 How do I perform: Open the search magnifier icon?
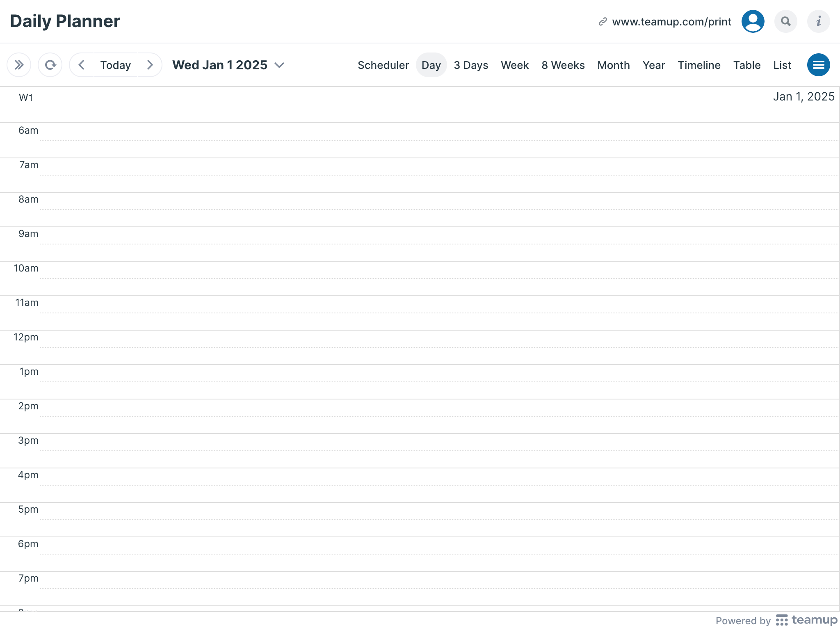(x=785, y=21)
